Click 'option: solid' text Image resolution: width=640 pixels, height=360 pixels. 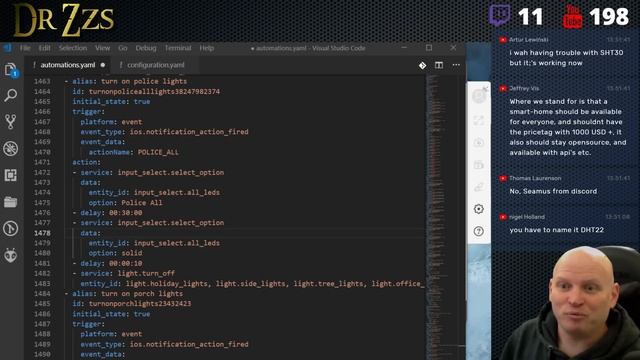[x=115, y=253]
